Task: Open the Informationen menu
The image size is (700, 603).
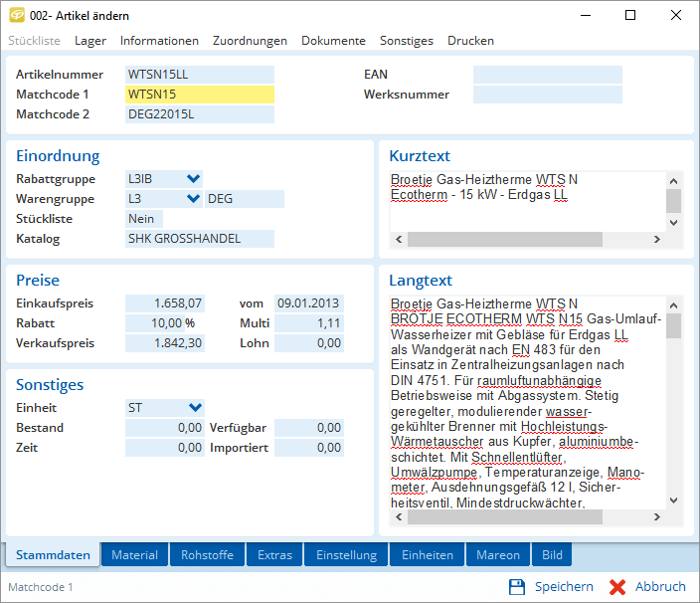Action: pos(159,41)
